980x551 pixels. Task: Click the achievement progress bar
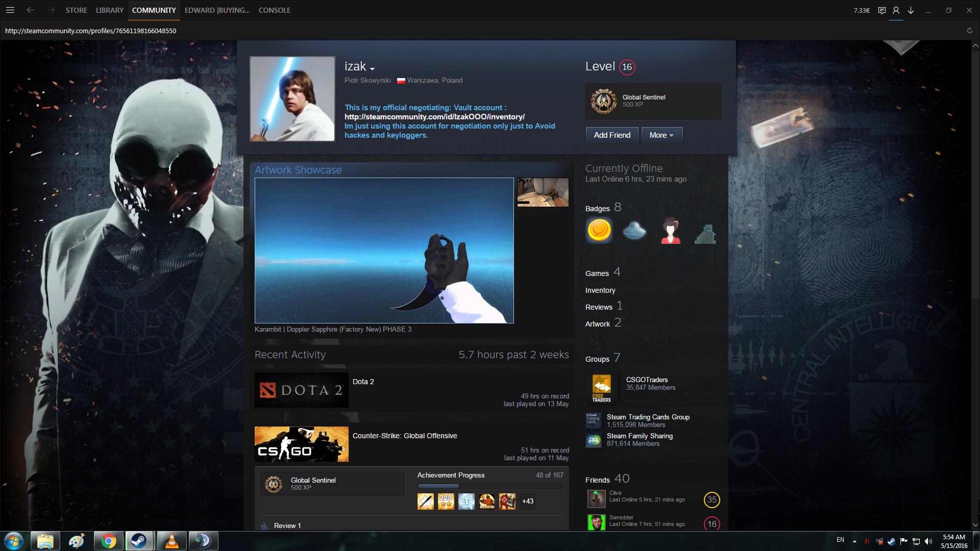(490, 486)
